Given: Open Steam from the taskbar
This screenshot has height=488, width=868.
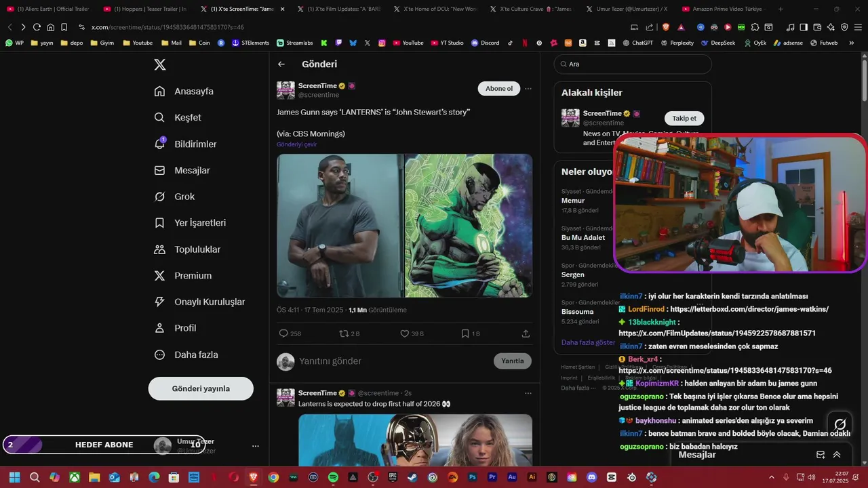Looking at the screenshot, I should (412, 477).
